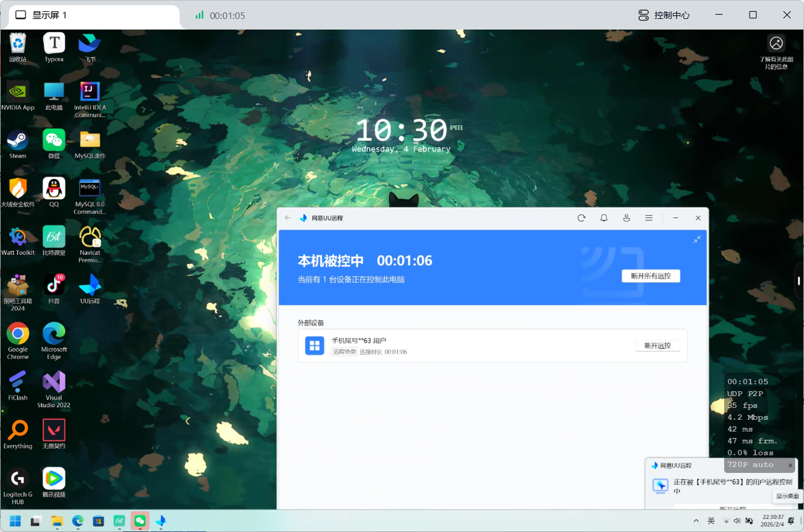Open the Recycle Bin desktop icon

[18, 48]
